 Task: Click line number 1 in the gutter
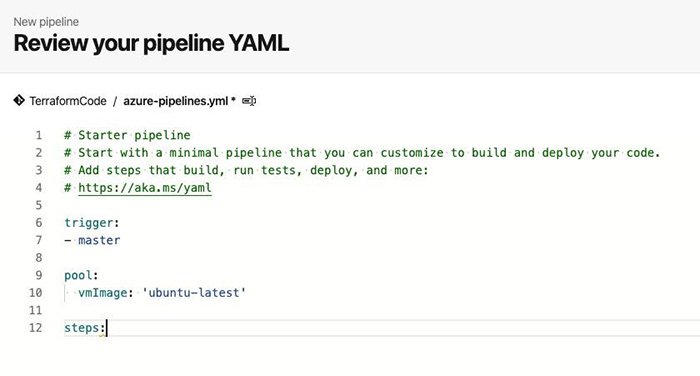coord(39,135)
